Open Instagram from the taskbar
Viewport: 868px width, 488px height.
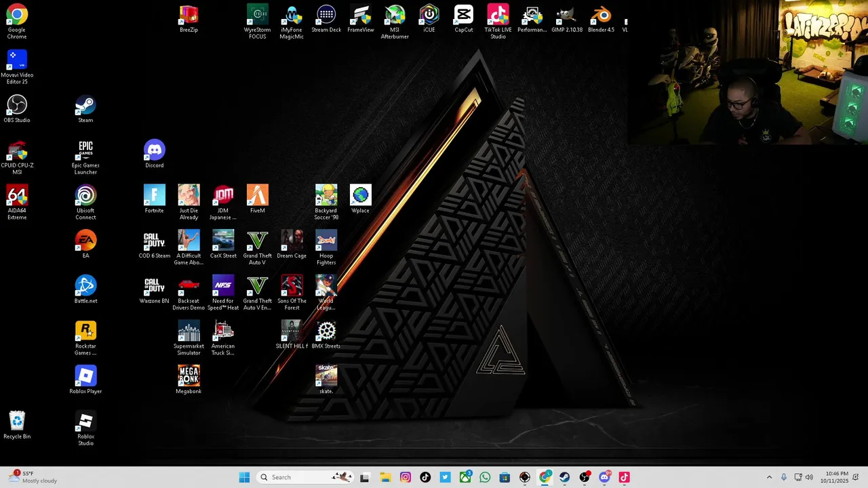click(406, 477)
